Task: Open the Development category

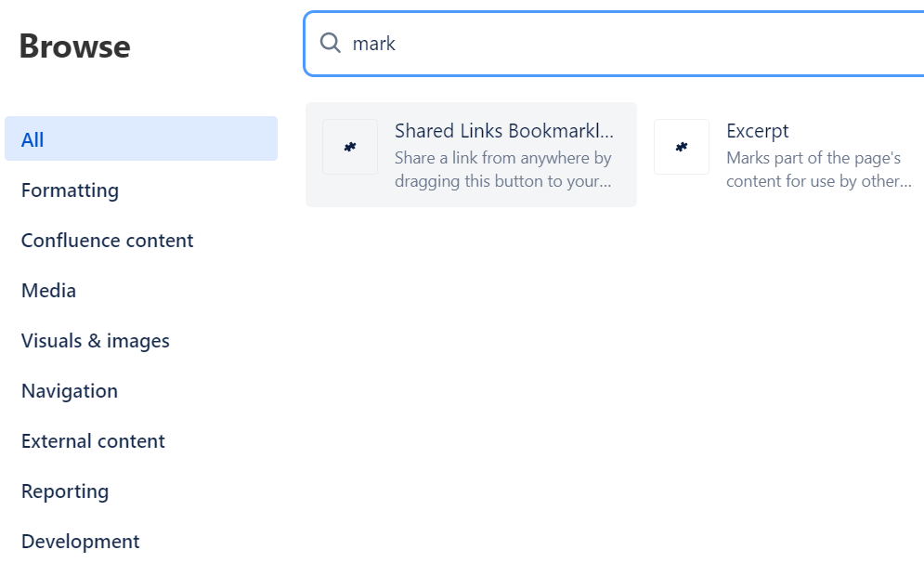Action: [x=81, y=541]
